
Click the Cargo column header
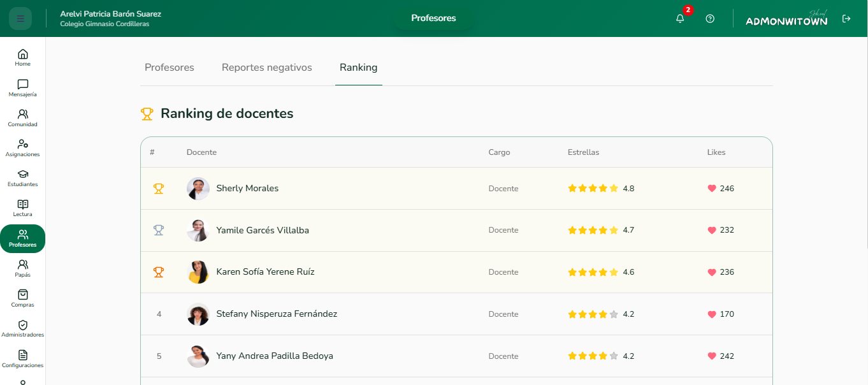pos(499,152)
